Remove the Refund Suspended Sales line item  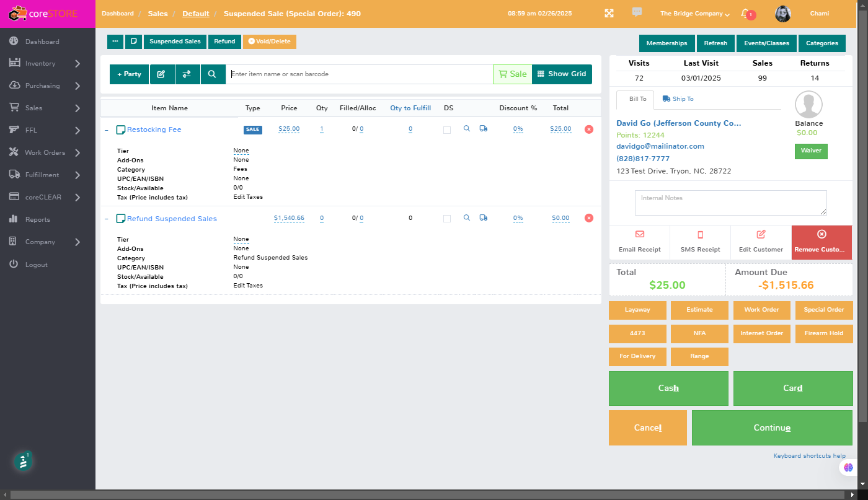tap(589, 218)
